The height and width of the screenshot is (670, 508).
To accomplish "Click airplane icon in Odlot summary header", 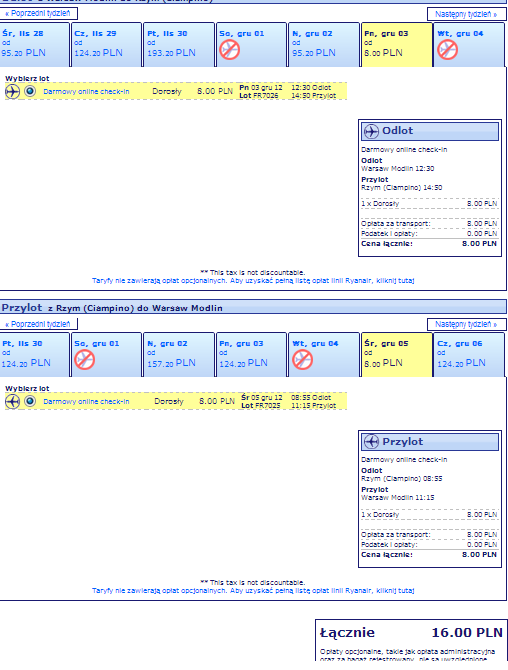I will (x=371, y=131).
